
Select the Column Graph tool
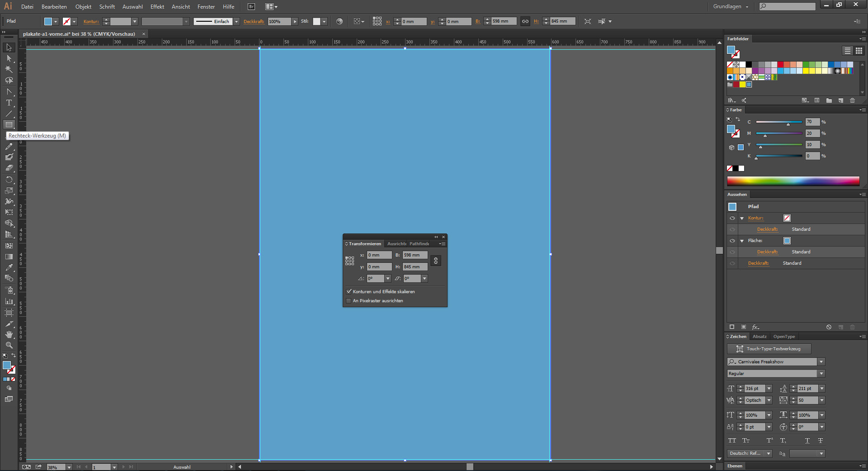pyautogui.click(x=9, y=301)
